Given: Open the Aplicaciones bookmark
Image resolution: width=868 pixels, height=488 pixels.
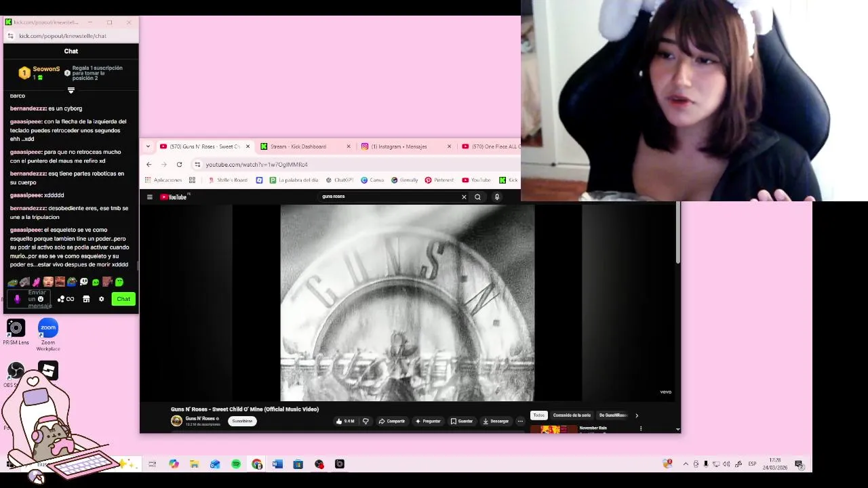Looking at the screenshot, I should [x=163, y=180].
